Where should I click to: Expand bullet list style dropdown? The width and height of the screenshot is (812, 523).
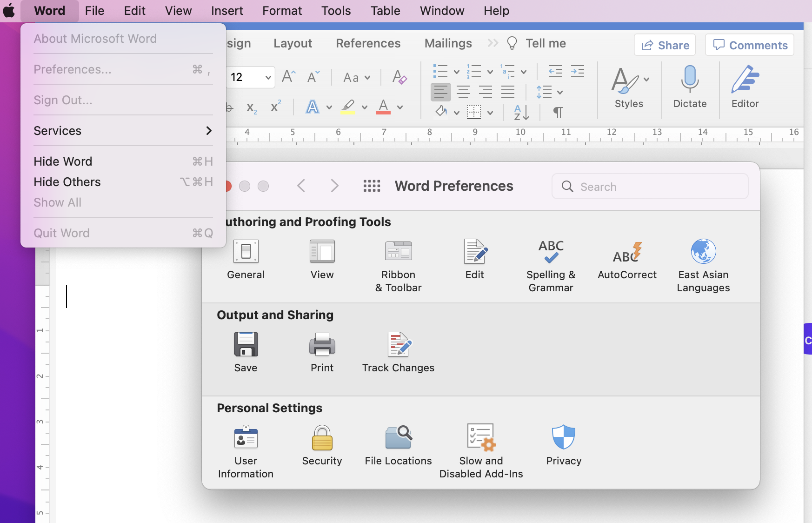(x=457, y=72)
